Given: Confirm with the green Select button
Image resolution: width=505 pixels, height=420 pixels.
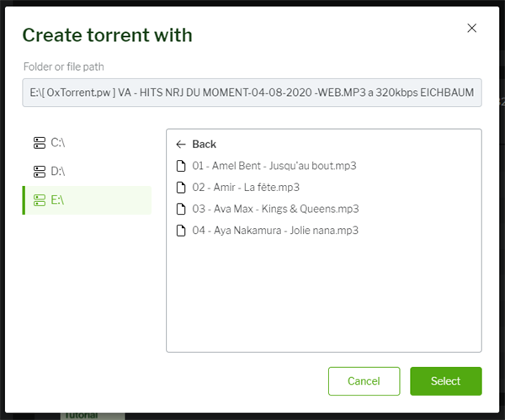Looking at the screenshot, I should pos(445,381).
